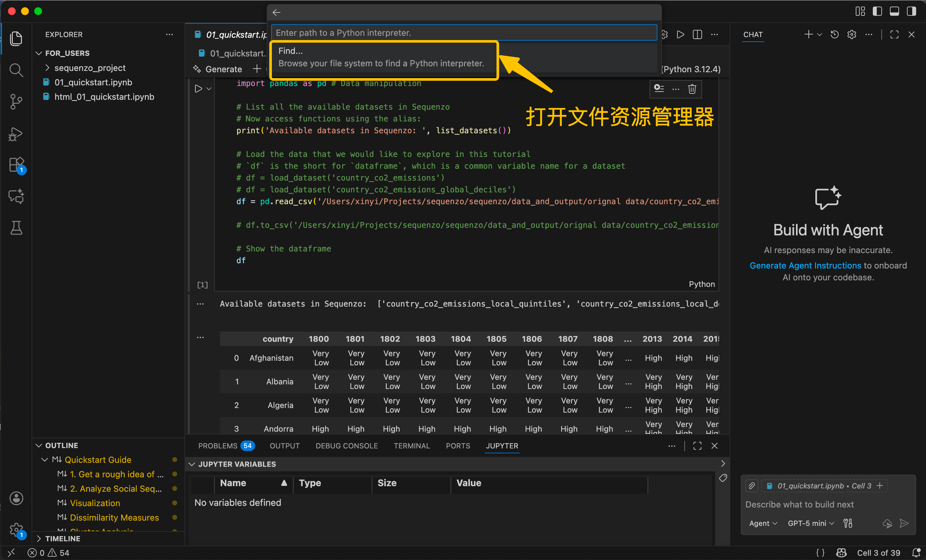Open the Run and Debug view
Image resolution: width=926 pixels, height=560 pixels.
16,134
